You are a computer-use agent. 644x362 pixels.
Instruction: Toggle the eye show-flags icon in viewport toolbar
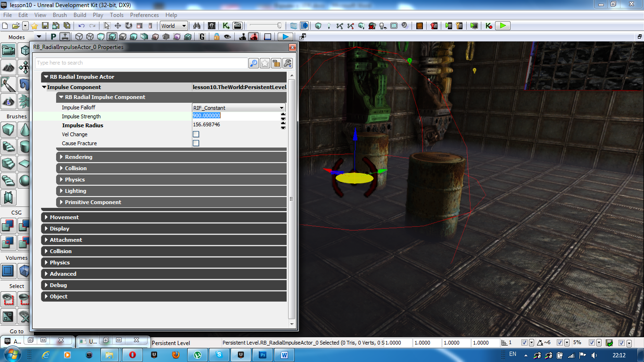click(227, 36)
